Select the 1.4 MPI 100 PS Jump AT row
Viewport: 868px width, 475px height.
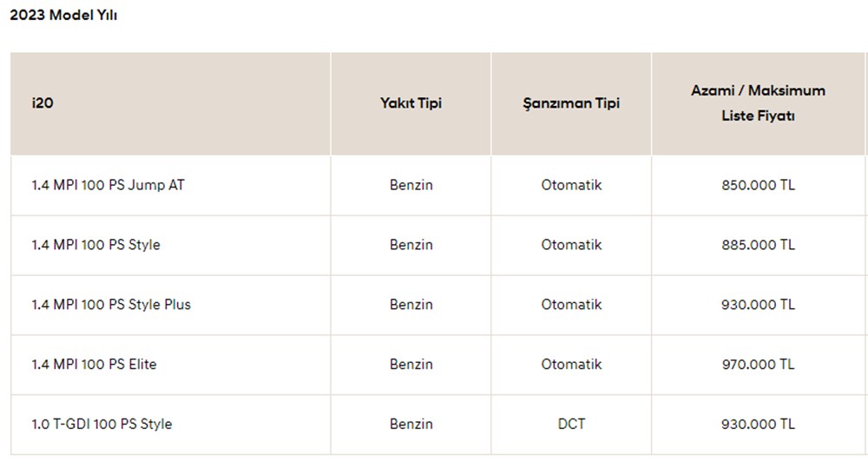pyautogui.click(x=108, y=185)
